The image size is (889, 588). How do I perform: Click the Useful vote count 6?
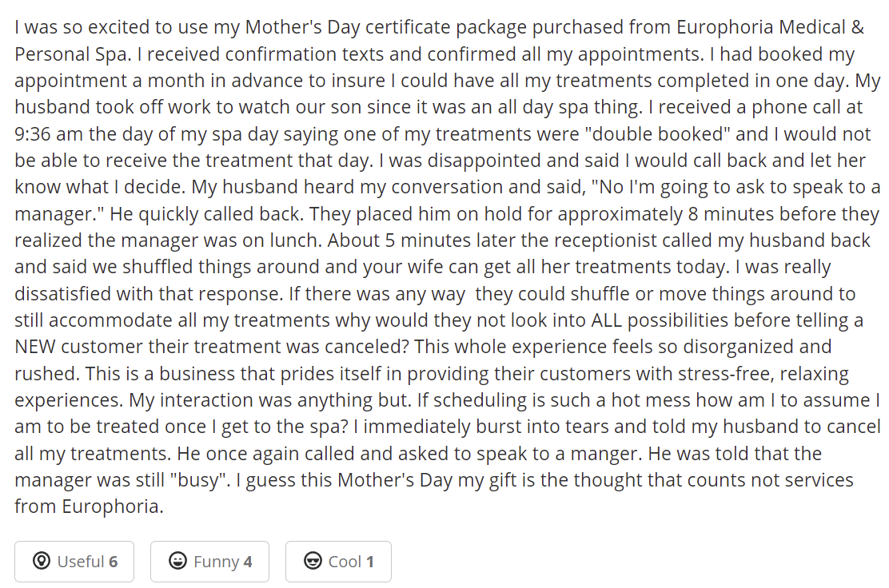[113, 562]
